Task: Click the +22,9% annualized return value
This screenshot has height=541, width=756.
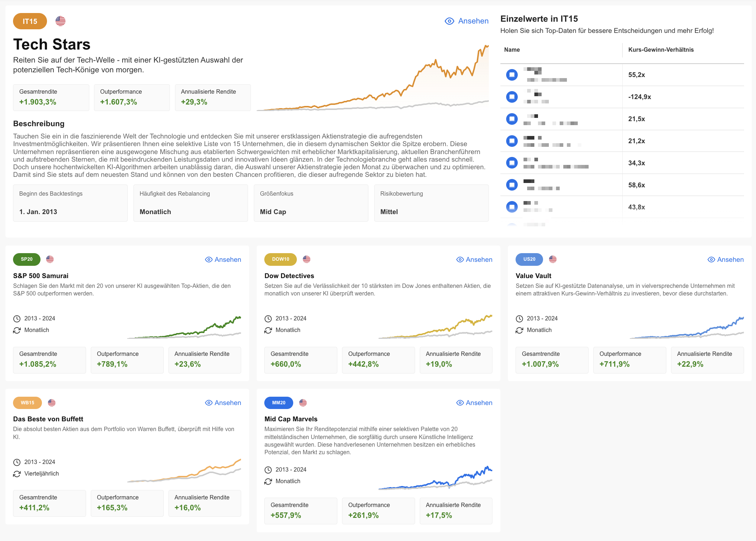Action: click(x=690, y=365)
